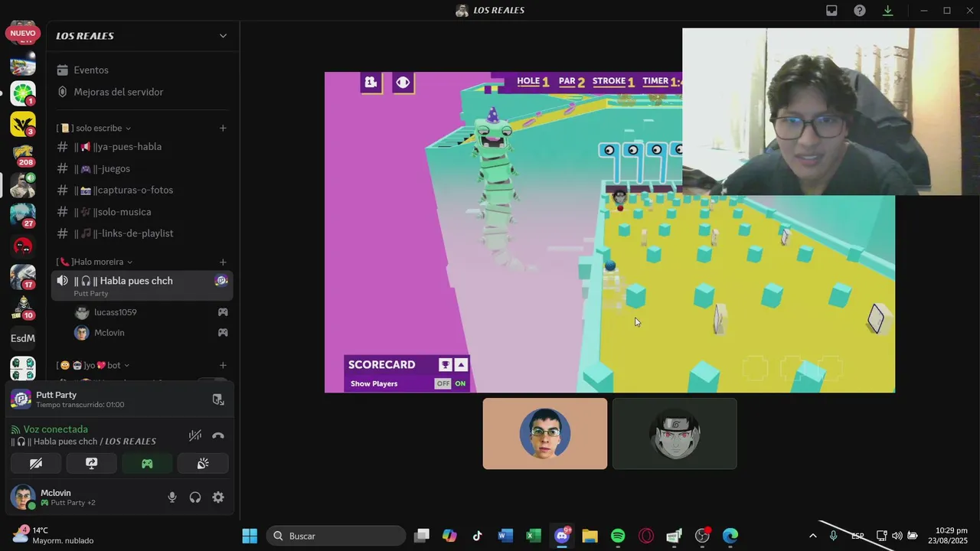Open Copilot from taskbar
Image resolution: width=980 pixels, height=551 pixels.
coord(449,536)
